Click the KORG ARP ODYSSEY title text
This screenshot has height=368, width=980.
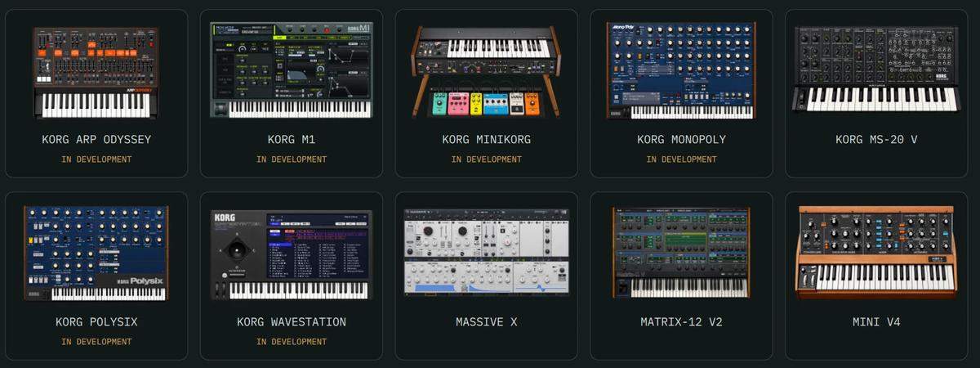(96, 140)
